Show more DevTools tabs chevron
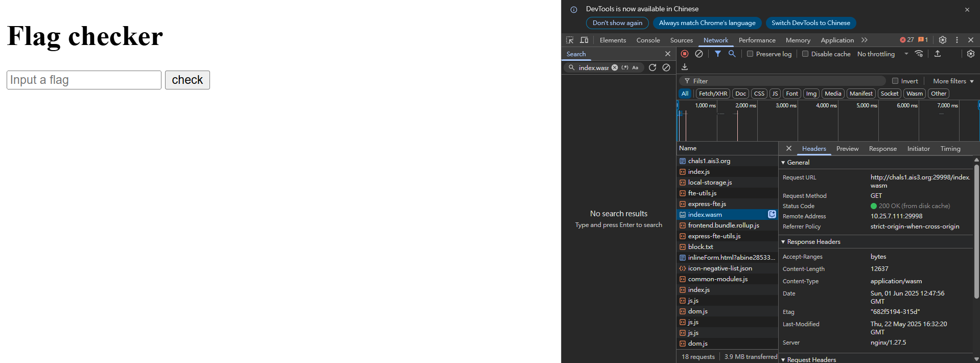 [x=865, y=40]
